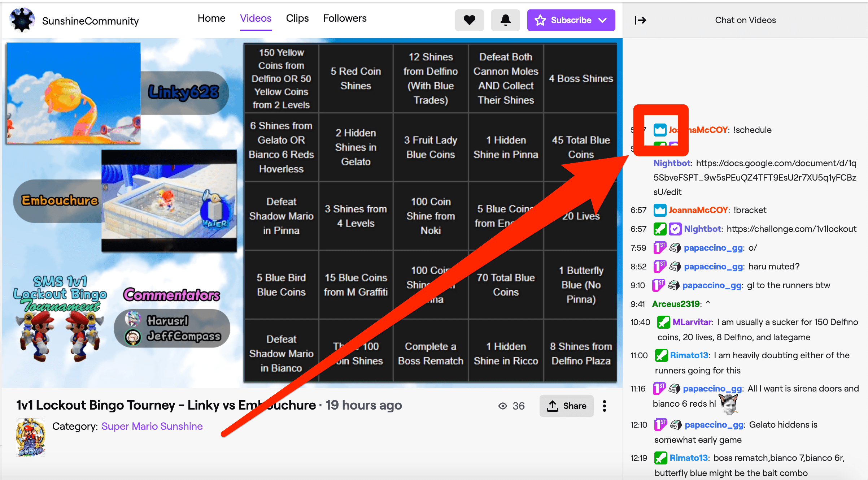Switch to the Clips tab
This screenshot has width=868, height=480.
pos(297,18)
